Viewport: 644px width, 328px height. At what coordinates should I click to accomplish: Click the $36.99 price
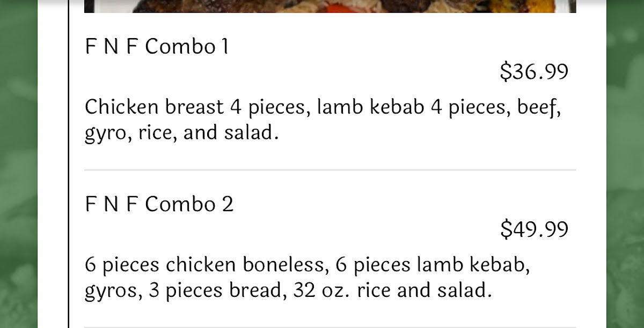point(533,72)
